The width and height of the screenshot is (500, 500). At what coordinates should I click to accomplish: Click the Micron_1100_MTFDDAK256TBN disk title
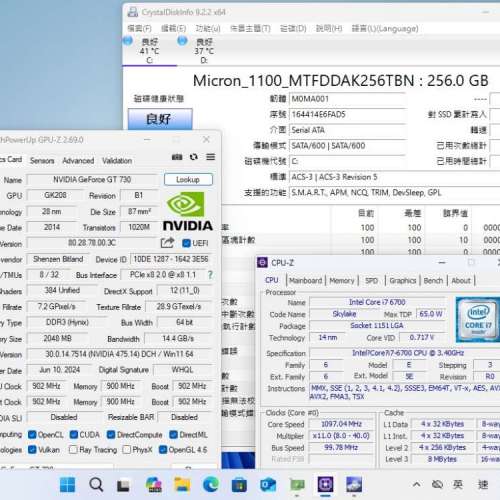341,81
